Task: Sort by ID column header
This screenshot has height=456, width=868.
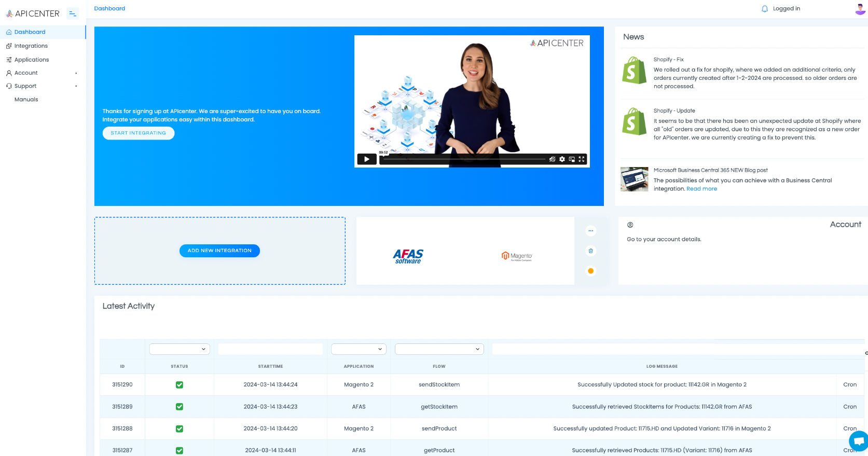Action: (122, 366)
